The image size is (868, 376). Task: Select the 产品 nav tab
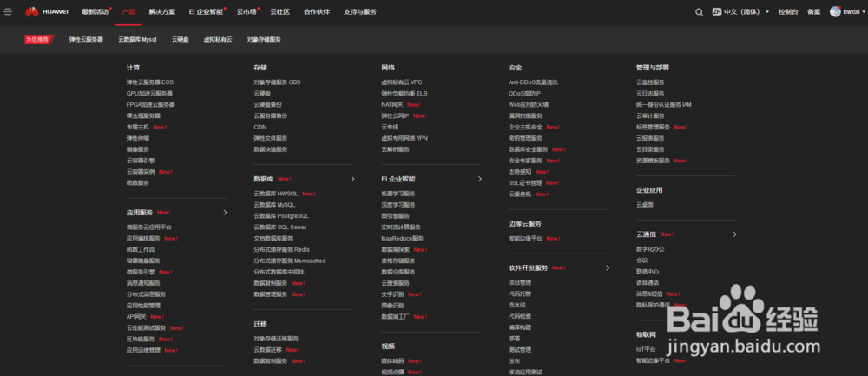(128, 11)
